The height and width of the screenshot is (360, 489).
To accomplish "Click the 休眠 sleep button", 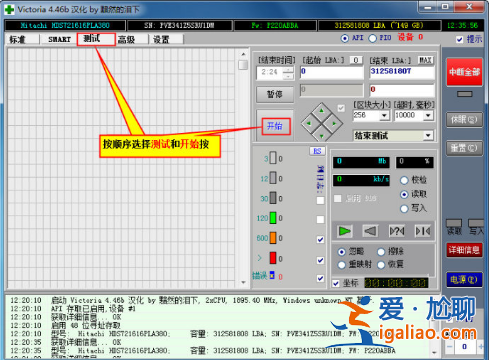I will click(x=464, y=119).
